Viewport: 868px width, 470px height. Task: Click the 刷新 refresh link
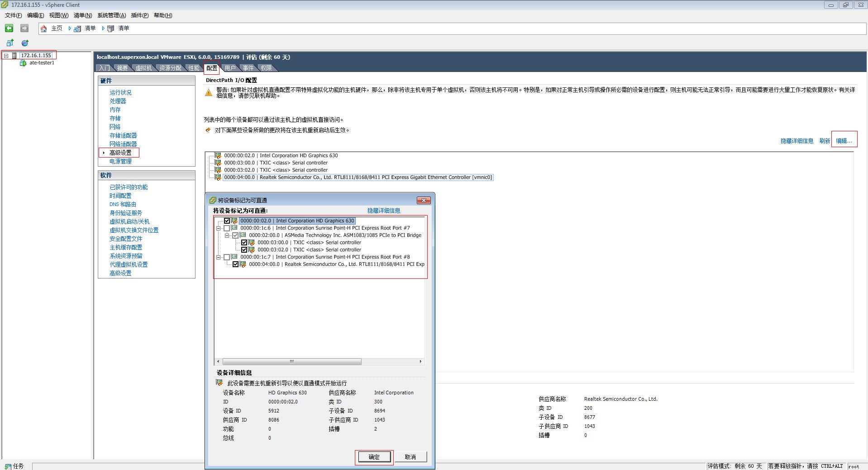(x=825, y=141)
